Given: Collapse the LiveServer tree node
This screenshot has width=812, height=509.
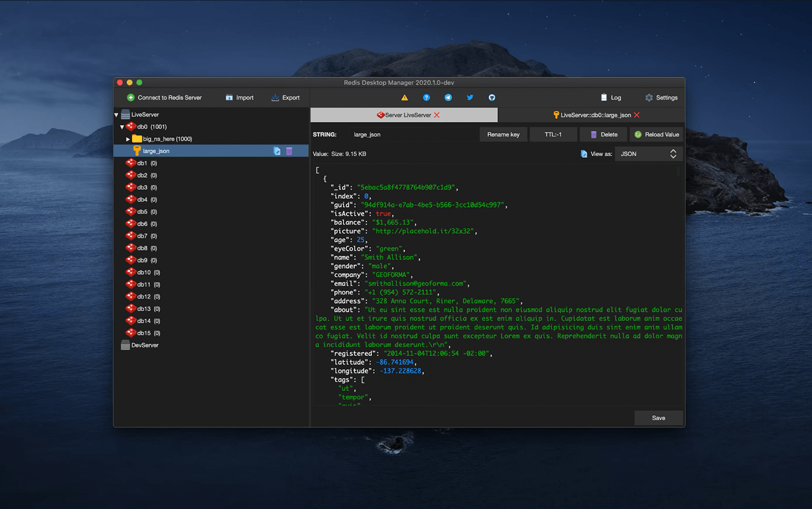Looking at the screenshot, I should click(x=117, y=115).
